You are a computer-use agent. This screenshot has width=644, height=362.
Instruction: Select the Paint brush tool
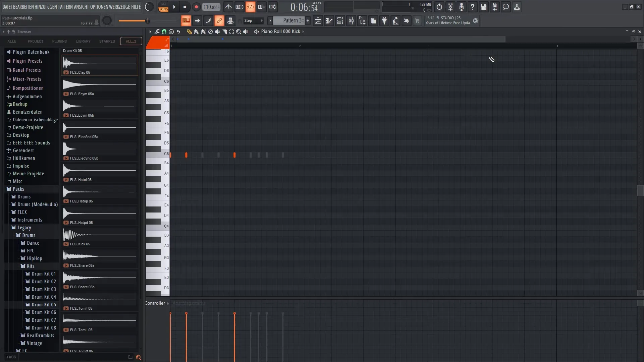click(196, 32)
